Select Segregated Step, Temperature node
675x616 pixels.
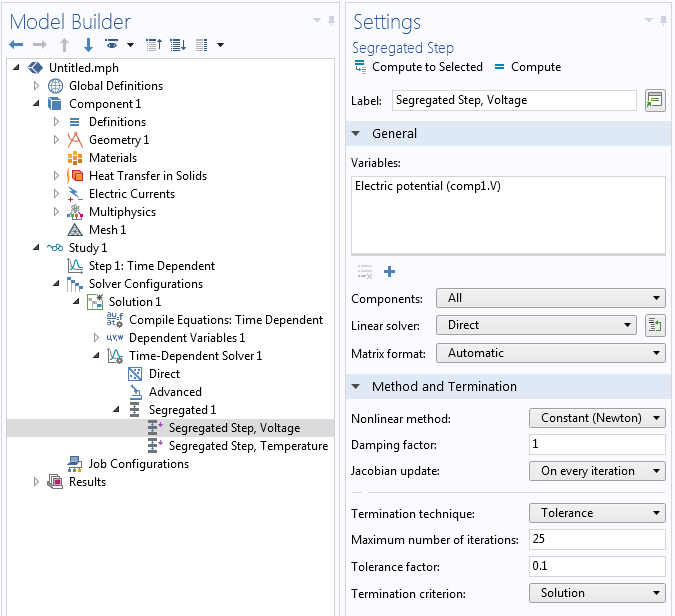coord(248,446)
